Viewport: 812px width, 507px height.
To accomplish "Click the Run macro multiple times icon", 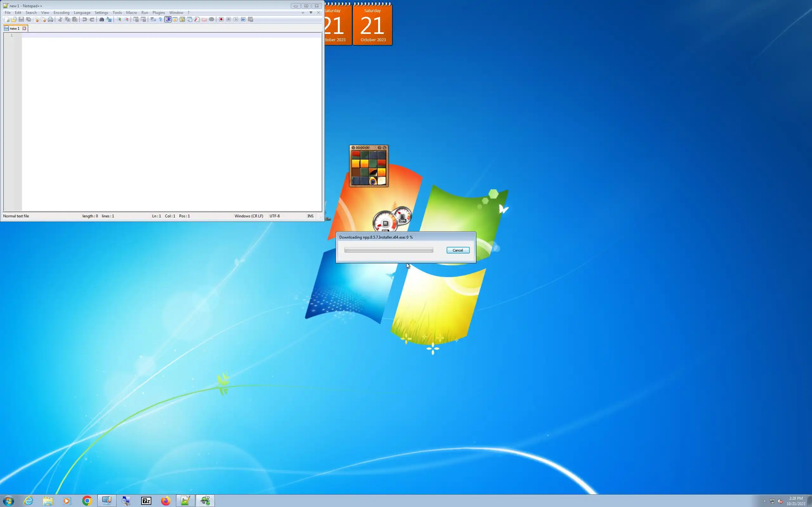I will coord(243,19).
